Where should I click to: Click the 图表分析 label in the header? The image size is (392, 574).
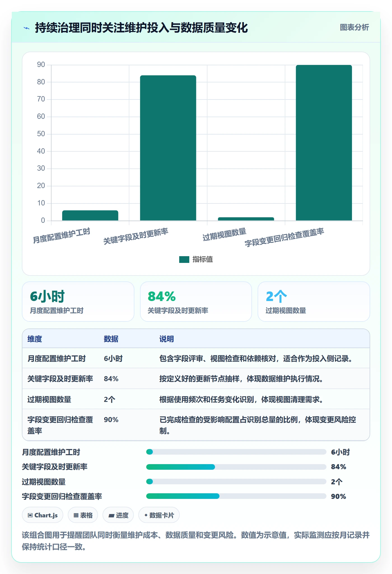(354, 27)
